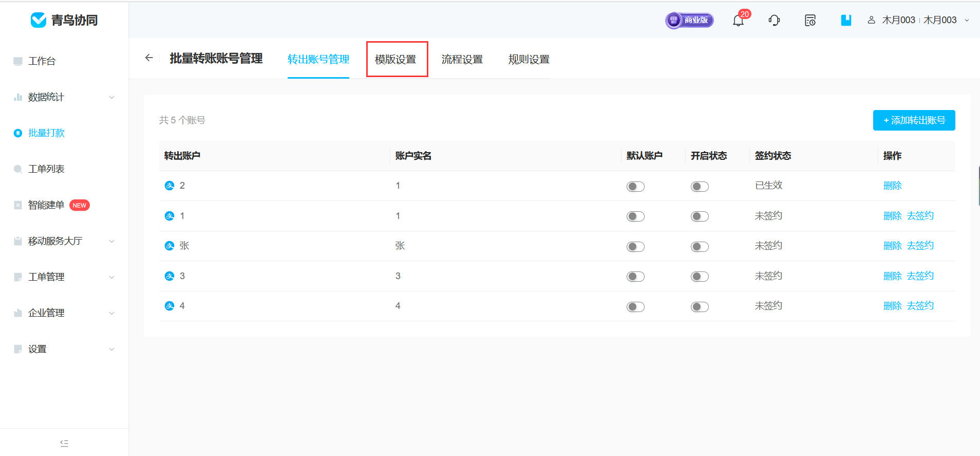Click Alipay icon in account 3 row
Viewport: 980px width, 456px height.
pos(169,276)
